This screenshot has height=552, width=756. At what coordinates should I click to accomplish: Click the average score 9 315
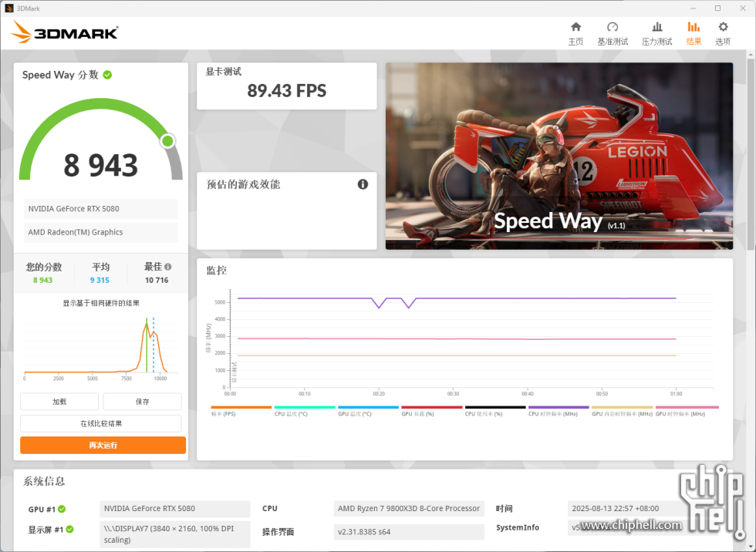(100, 281)
